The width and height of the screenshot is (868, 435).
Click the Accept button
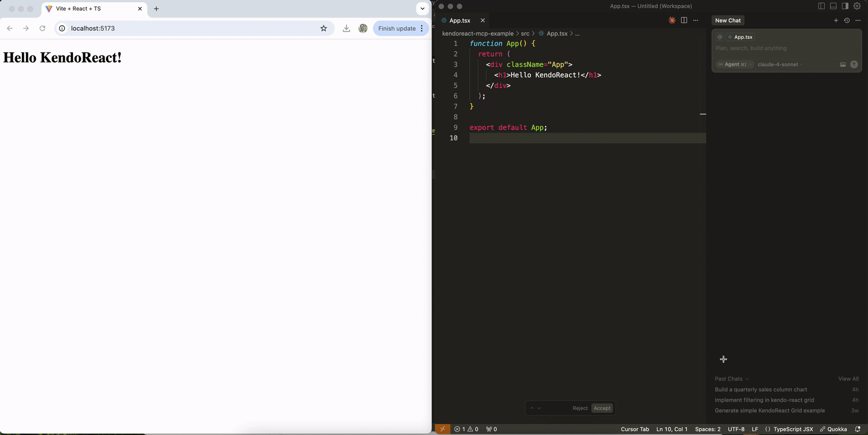[602, 408]
